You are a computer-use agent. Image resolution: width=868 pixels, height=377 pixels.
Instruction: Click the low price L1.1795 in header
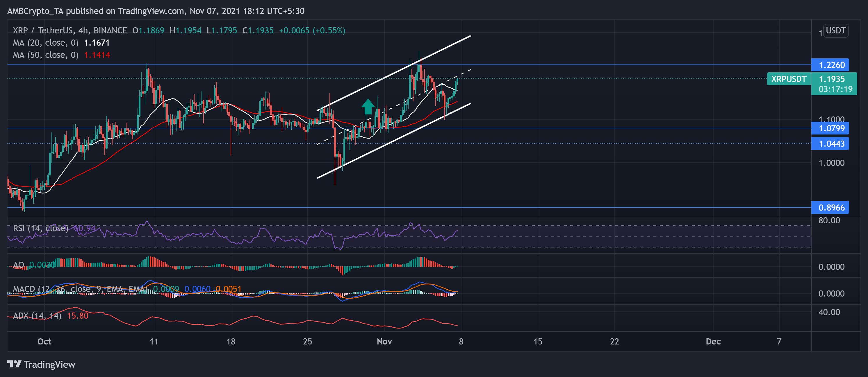[222, 30]
